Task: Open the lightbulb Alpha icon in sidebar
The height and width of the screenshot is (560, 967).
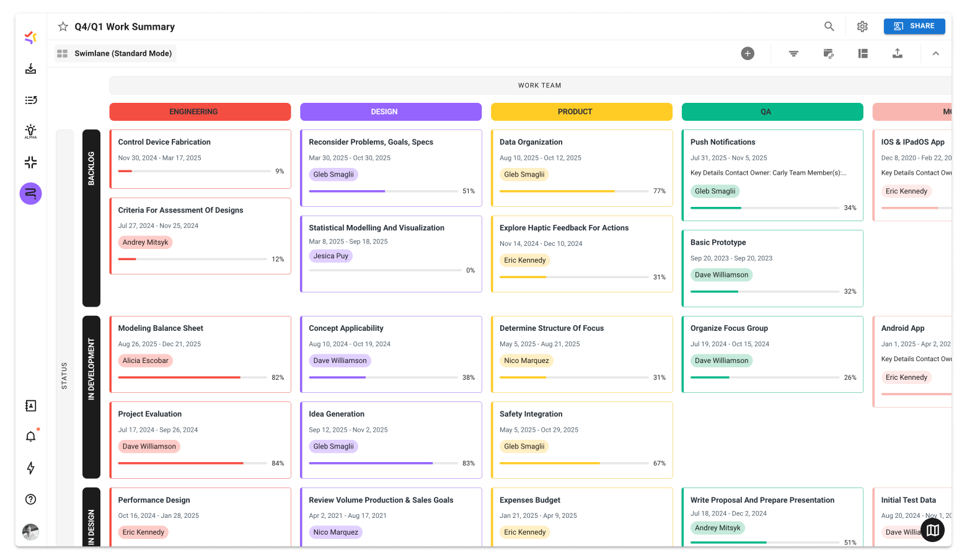Action: click(x=30, y=131)
